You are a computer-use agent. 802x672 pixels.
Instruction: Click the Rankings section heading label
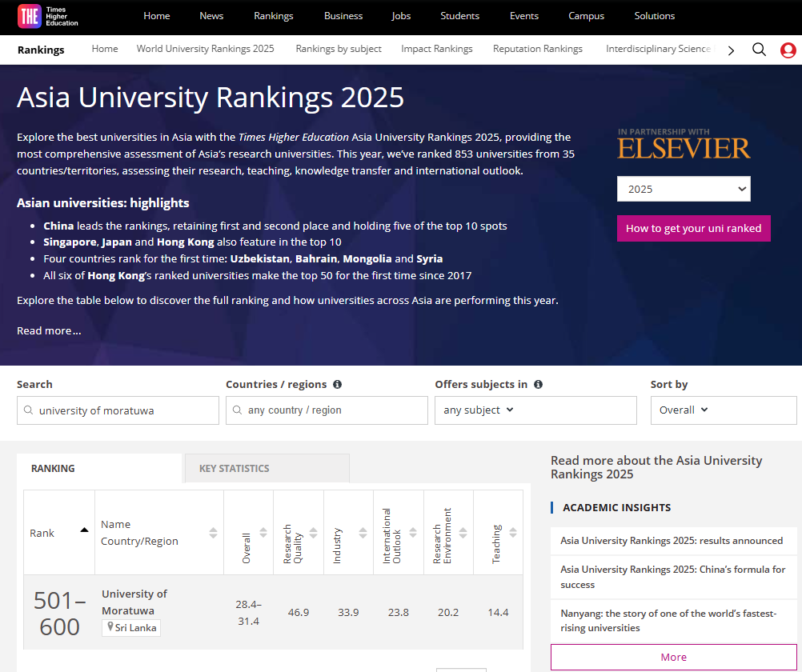pyautogui.click(x=41, y=50)
